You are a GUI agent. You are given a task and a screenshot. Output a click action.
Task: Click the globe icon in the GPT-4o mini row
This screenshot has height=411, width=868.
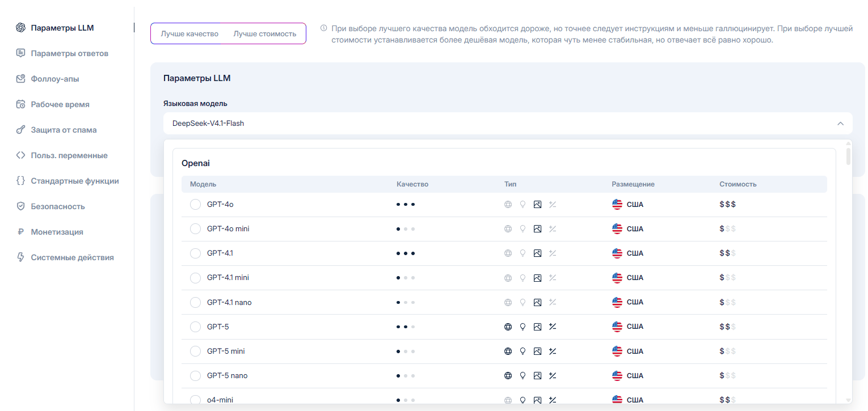pyautogui.click(x=508, y=229)
